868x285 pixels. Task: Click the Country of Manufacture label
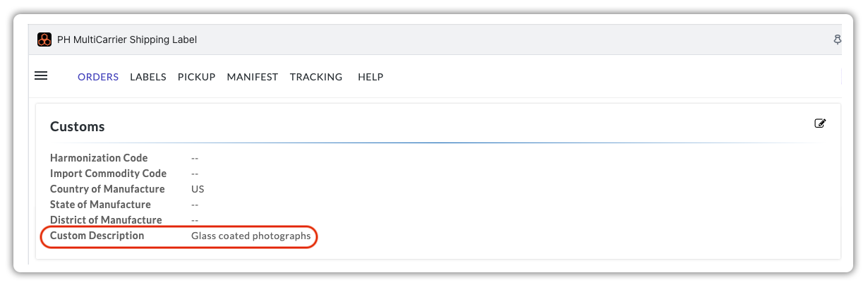tap(107, 189)
